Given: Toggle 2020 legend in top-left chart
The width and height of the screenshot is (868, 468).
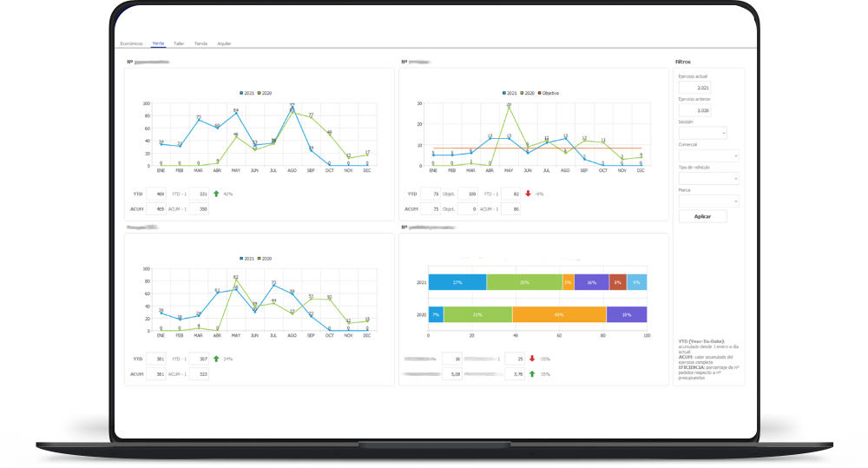Looking at the screenshot, I should pyautogui.click(x=265, y=93).
